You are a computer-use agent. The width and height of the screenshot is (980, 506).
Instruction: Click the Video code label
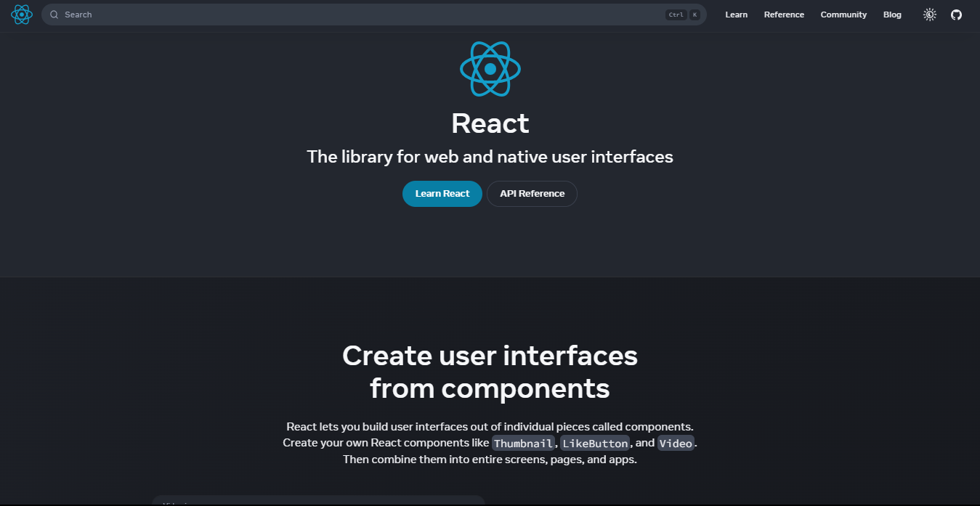(676, 443)
